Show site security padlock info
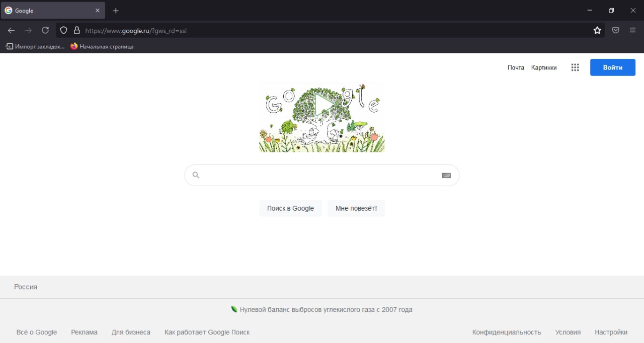The height and width of the screenshot is (343, 644). point(76,30)
